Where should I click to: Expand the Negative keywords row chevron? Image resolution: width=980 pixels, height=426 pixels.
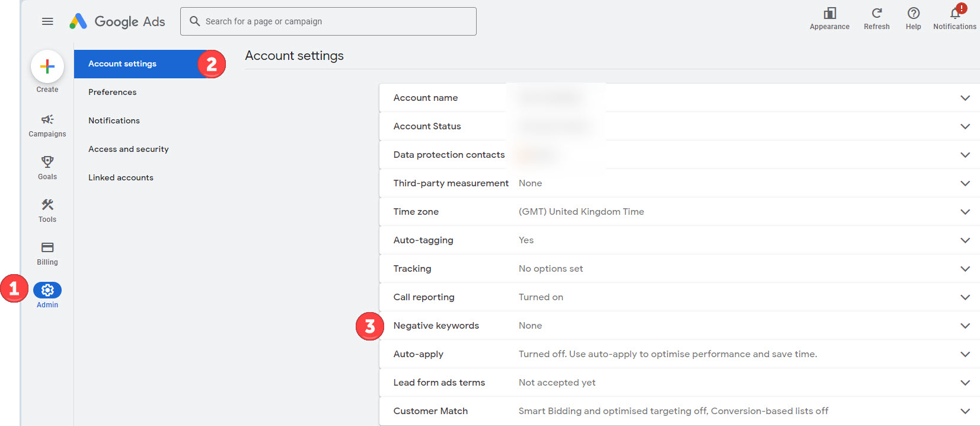pos(965,326)
